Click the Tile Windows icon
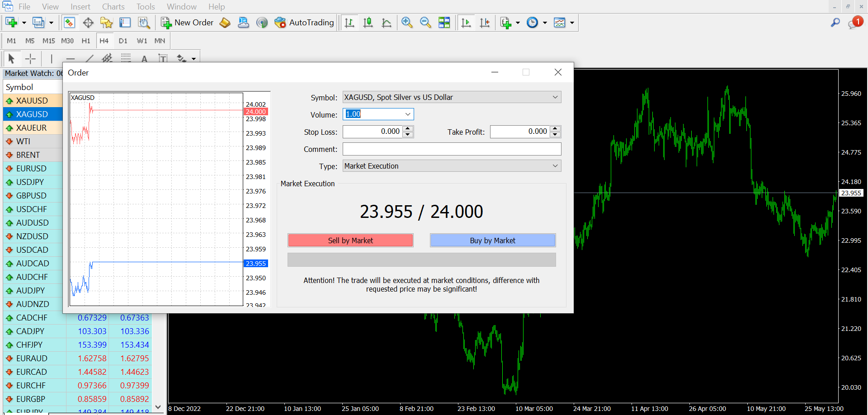Viewport: 868px width, 415px height. pyautogui.click(x=444, y=23)
